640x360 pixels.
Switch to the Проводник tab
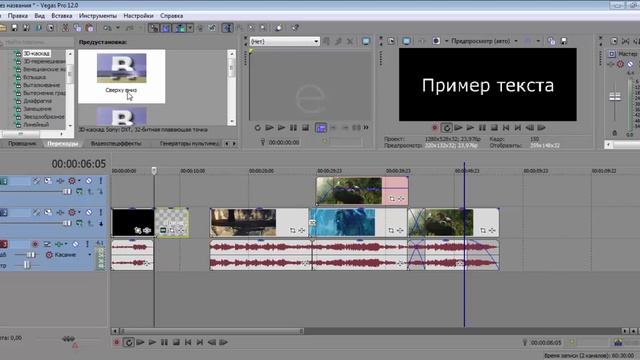coord(22,143)
